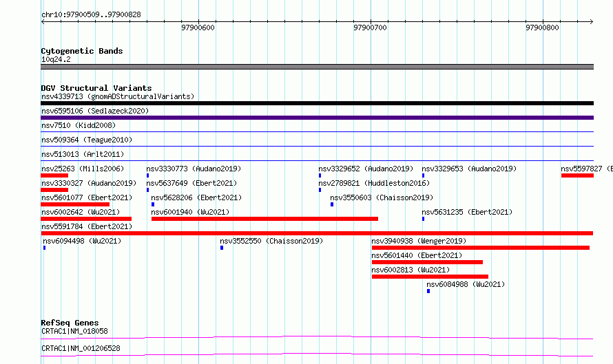Image resolution: width=613 pixels, height=364 pixels.
Task: Click nsv6002642 (Wu2021) label
Action: [x=81, y=212]
